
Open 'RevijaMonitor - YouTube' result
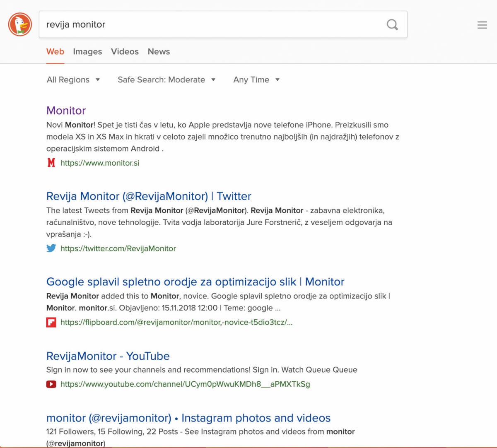point(108,356)
